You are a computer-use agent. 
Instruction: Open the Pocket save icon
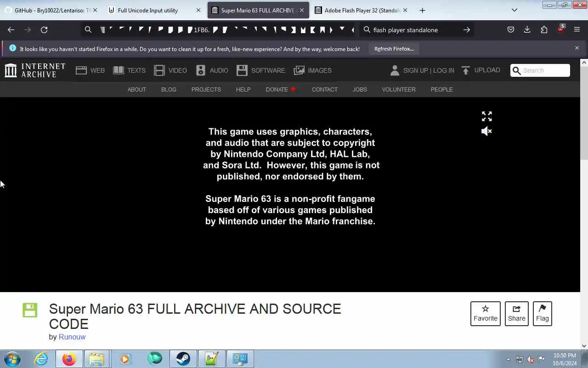(511, 30)
